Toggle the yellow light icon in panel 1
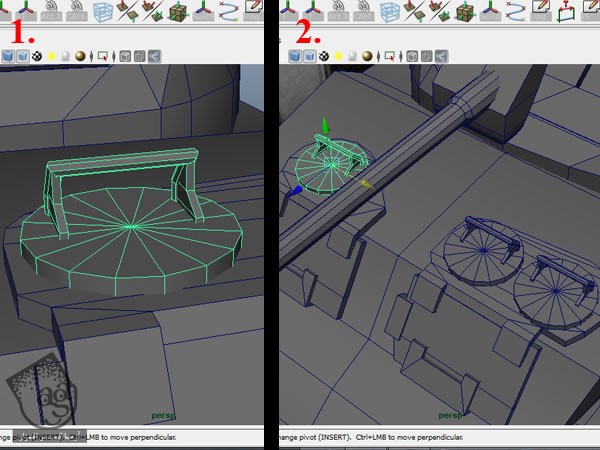Viewport: 600px width, 450px height. 51,56
